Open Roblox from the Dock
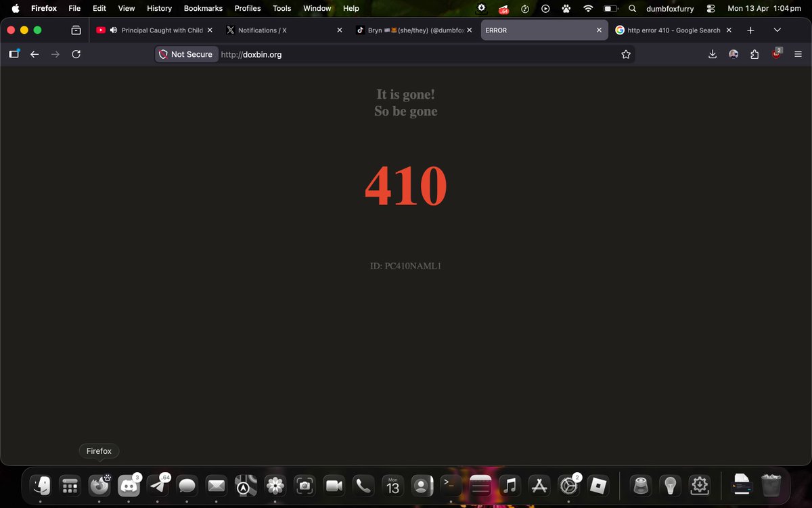 pos(597,485)
